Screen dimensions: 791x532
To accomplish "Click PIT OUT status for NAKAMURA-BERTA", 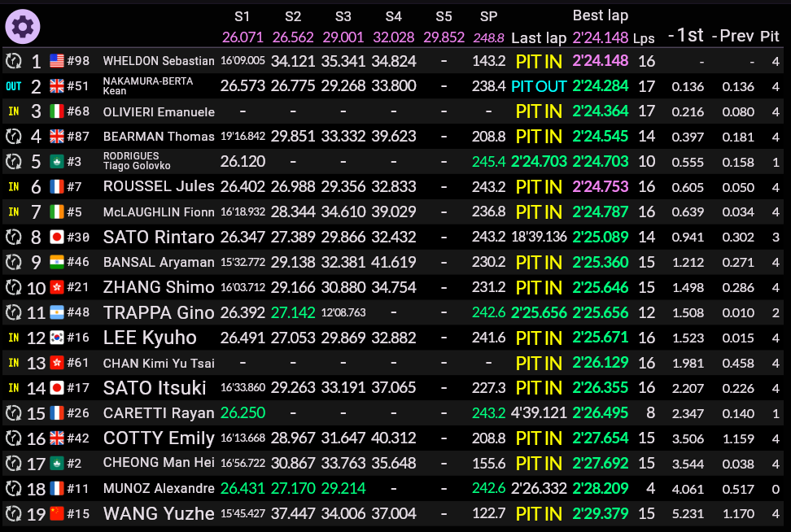I will click(x=538, y=87).
